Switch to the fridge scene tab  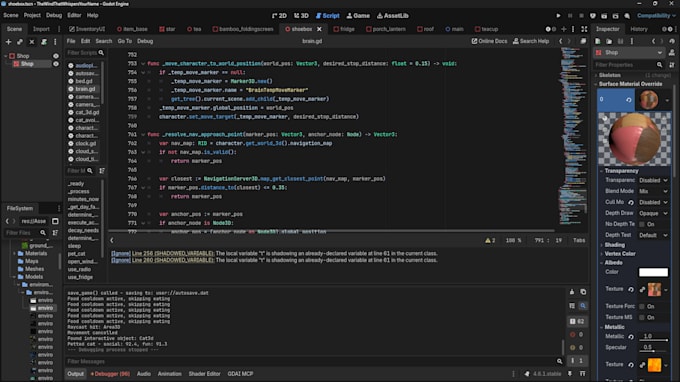(344, 29)
